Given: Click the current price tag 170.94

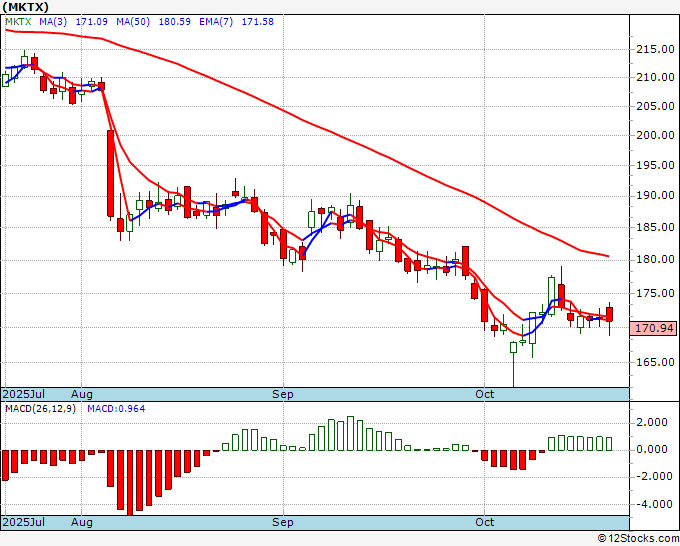Looking at the screenshot, I should [654, 328].
